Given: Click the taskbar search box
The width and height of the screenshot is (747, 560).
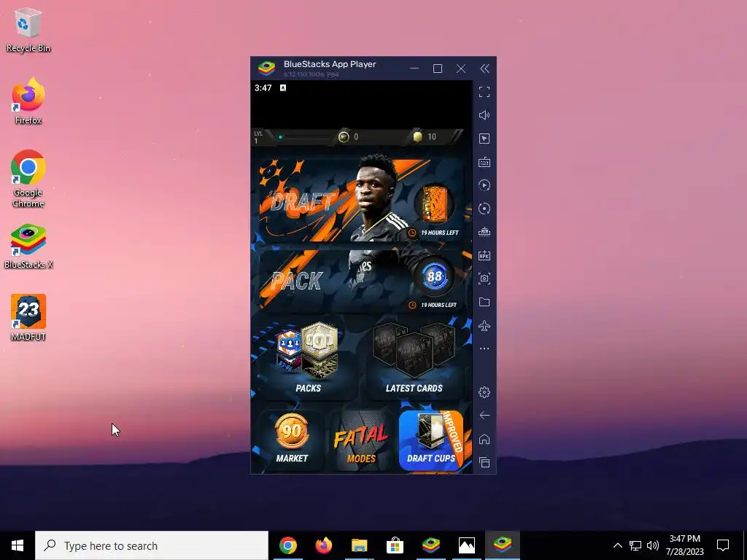Looking at the screenshot, I should (x=152, y=545).
